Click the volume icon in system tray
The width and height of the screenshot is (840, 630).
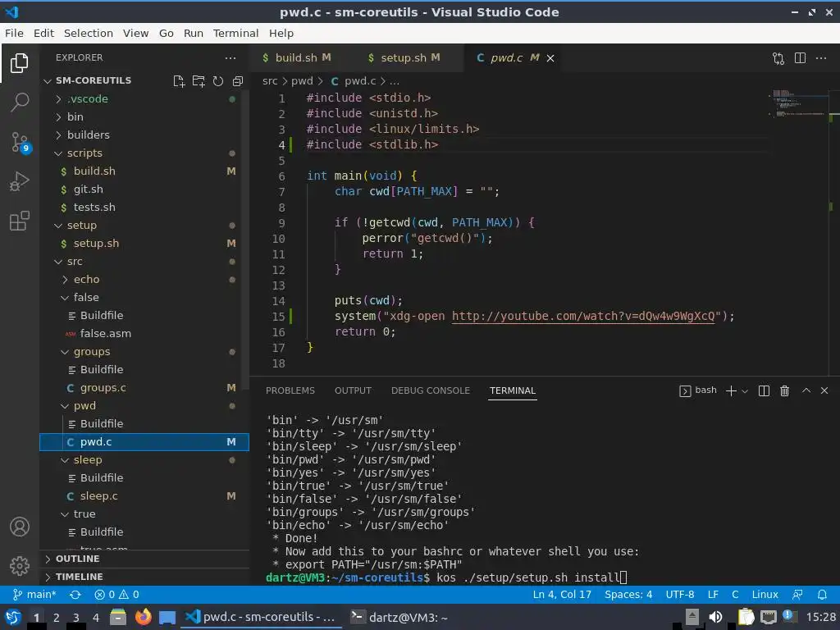pyautogui.click(x=715, y=618)
